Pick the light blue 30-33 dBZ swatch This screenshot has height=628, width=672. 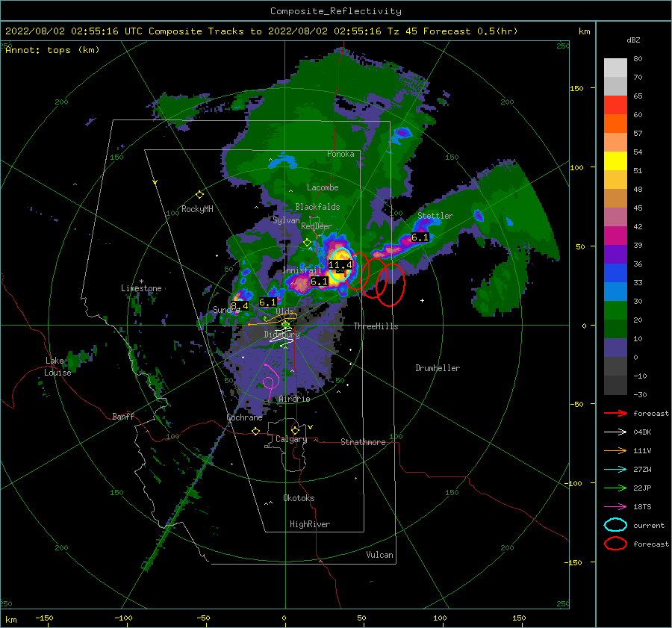615,292
